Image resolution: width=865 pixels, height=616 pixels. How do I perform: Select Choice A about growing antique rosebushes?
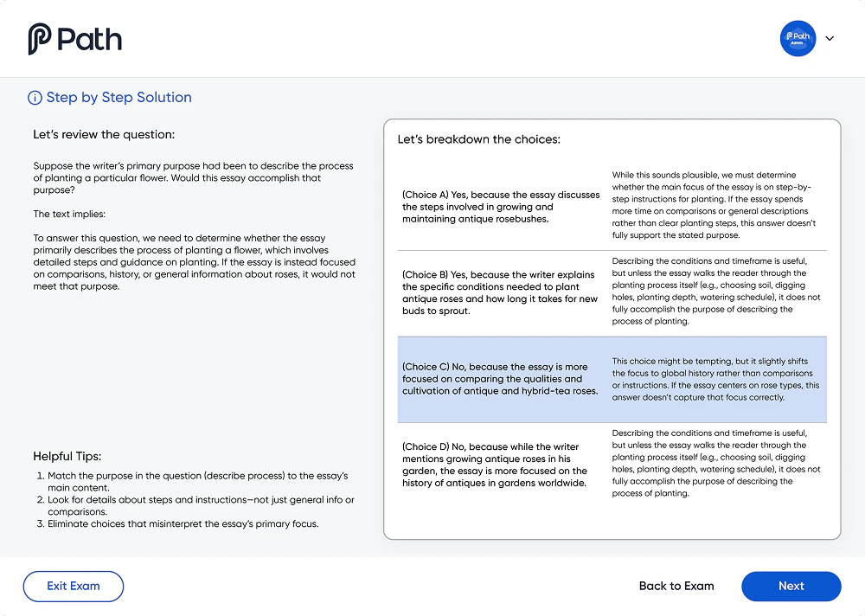500,207
